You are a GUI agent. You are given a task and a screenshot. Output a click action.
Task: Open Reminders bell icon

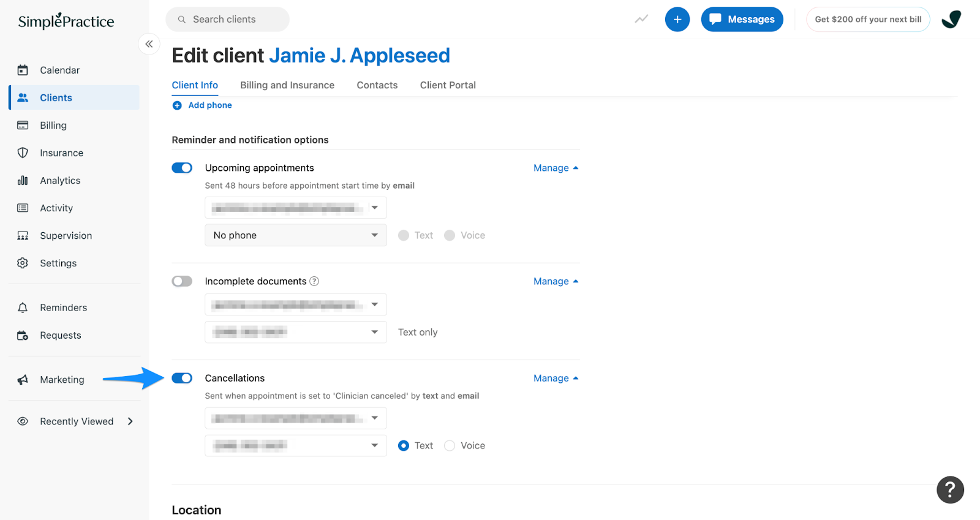pos(23,307)
